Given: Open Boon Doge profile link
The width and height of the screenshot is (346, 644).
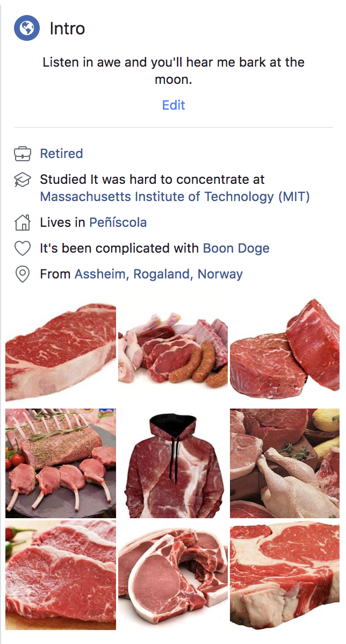Looking at the screenshot, I should [236, 248].
